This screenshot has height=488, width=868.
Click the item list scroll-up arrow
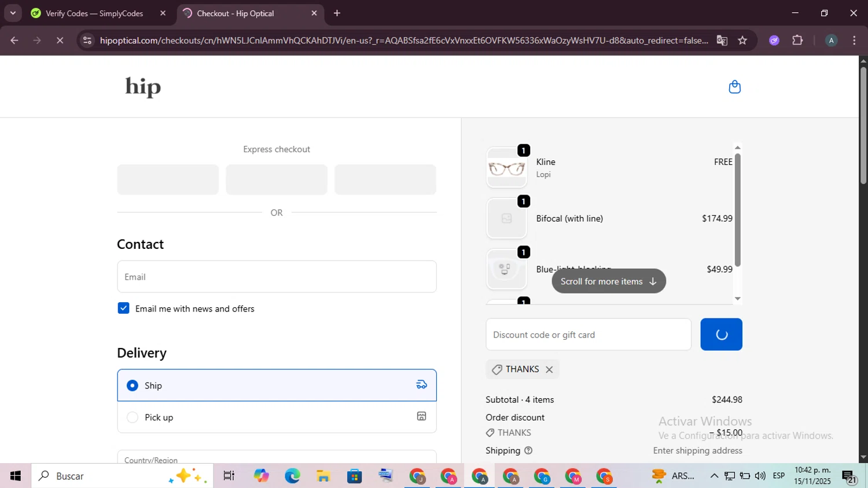click(x=737, y=148)
